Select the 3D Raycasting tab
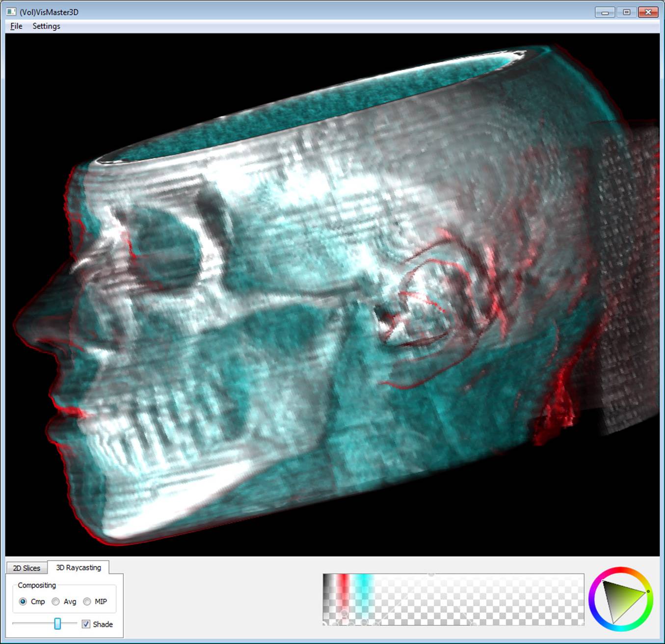The image size is (665, 644). click(x=79, y=567)
